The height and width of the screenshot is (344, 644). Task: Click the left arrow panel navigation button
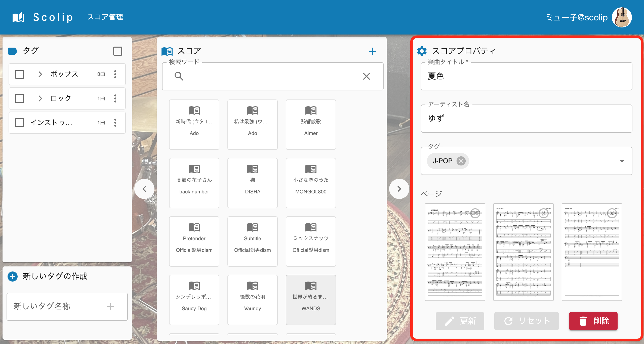click(144, 189)
